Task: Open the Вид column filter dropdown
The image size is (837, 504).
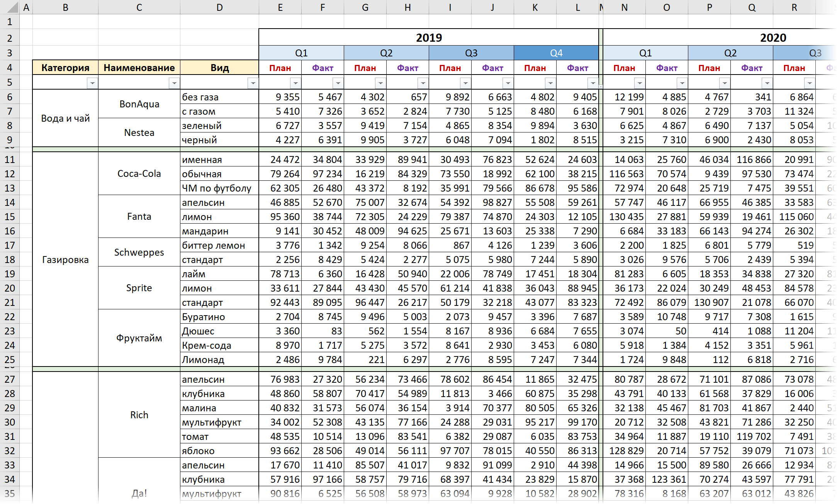Action: tap(253, 83)
